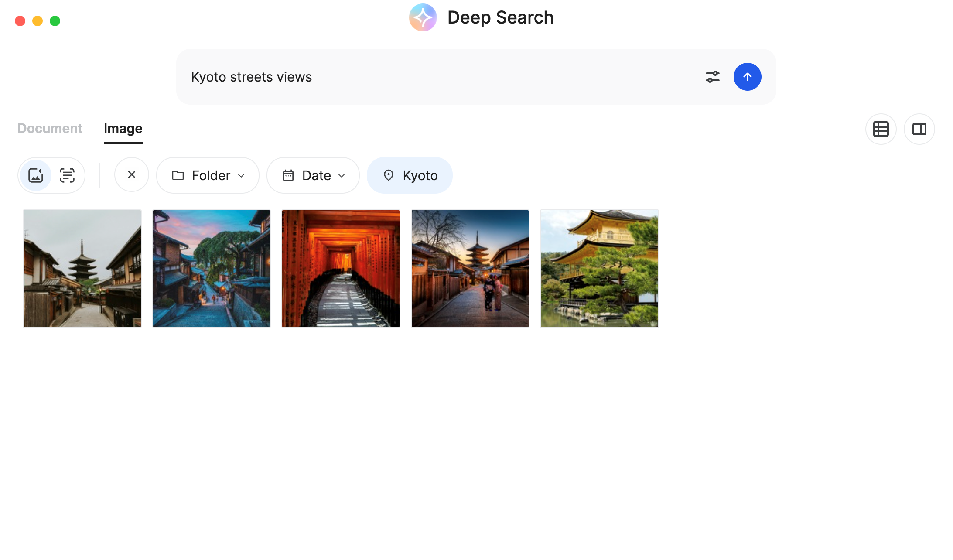Screen dimensions: 953x560
Task: Select the Image tab
Action: [123, 128]
